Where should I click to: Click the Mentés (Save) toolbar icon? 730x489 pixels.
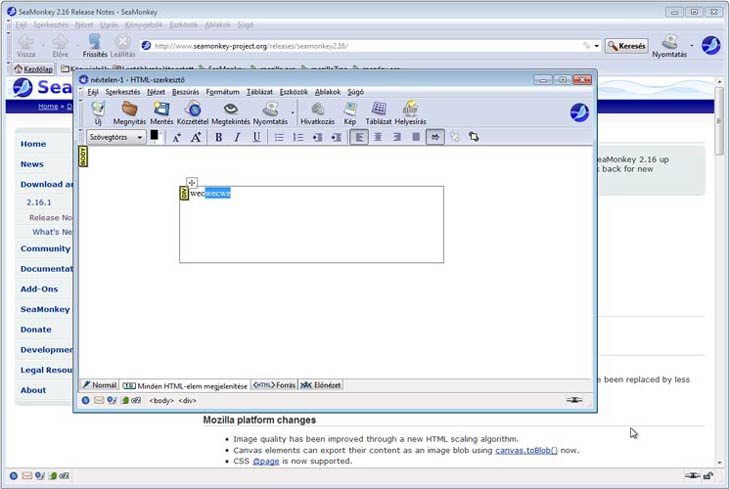click(161, 112)
